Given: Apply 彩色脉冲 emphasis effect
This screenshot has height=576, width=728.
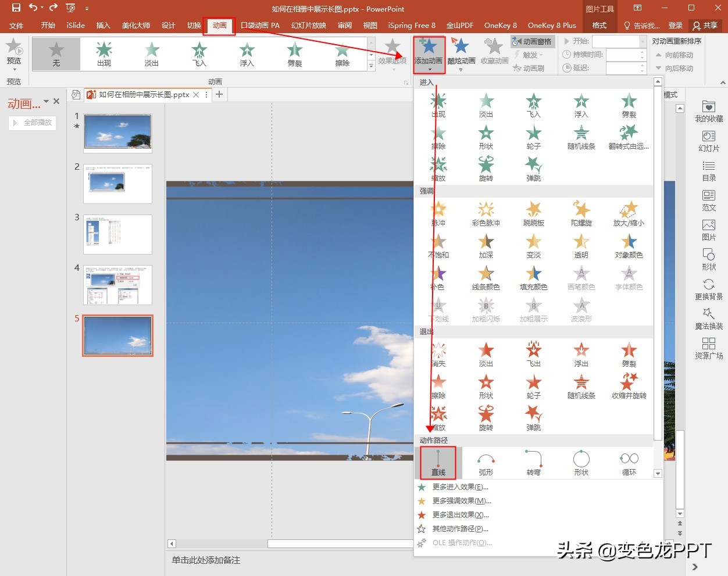Looking at the screenshot, I should pos(486,214).
